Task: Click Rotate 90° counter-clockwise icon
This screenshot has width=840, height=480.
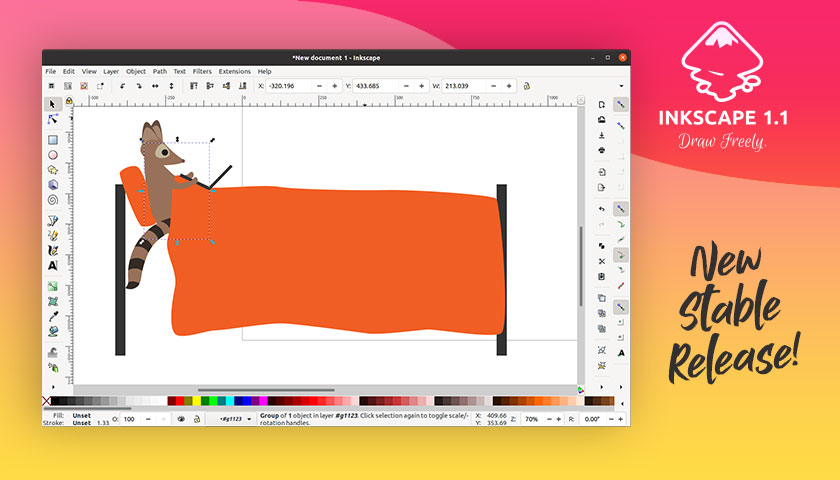Action: tap(122, 86)
